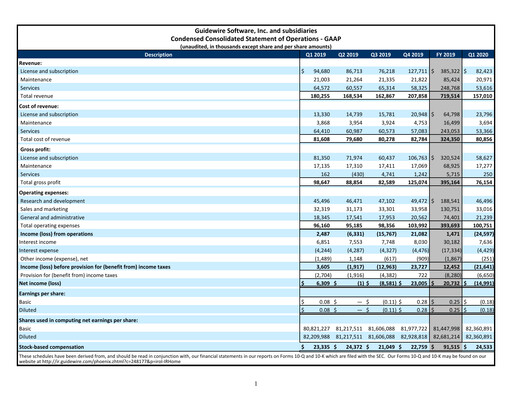This screenshot has height=396, width=512.
Task: Click the 'Interest income' row label
Action: coord(38,242)
